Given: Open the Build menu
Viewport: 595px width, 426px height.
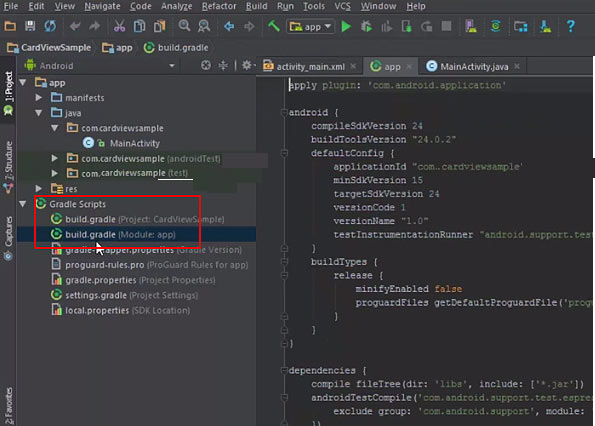Looking at the screenshot, I should pyautogui.click(x=257, y=6).
